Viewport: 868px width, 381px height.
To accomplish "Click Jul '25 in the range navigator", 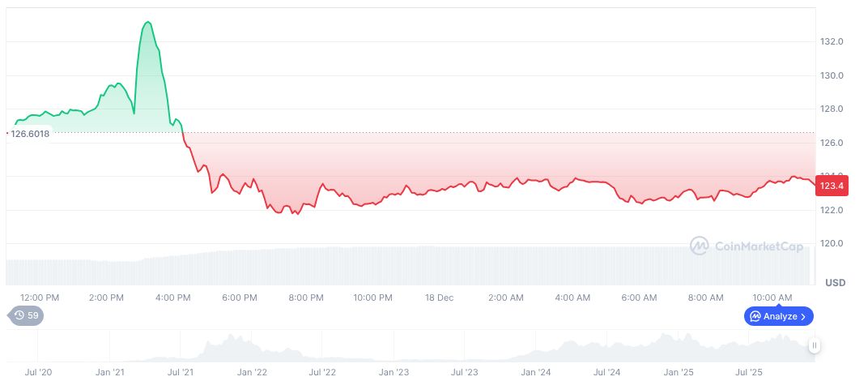I will tap(749, 372).
